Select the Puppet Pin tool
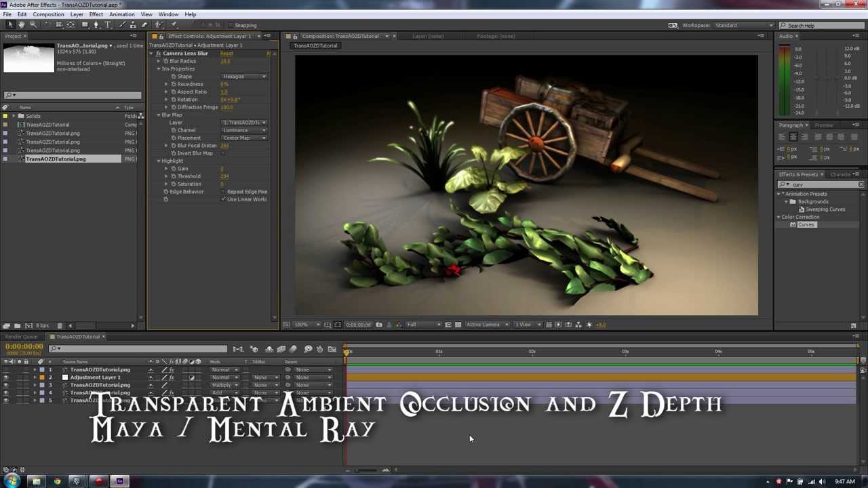The image size is (868, 488). point(174,25)
